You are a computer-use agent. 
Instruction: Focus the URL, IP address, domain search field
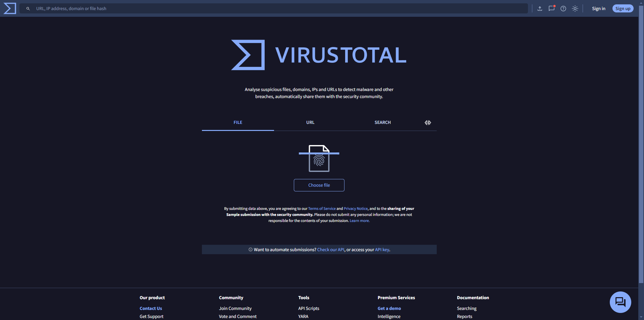click(x=273, y=8)
